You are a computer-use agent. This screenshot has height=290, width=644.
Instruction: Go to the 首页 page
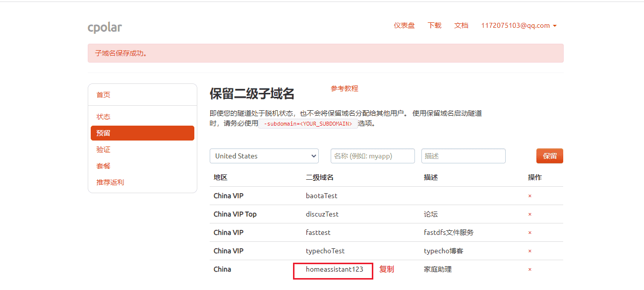[103, 94]
